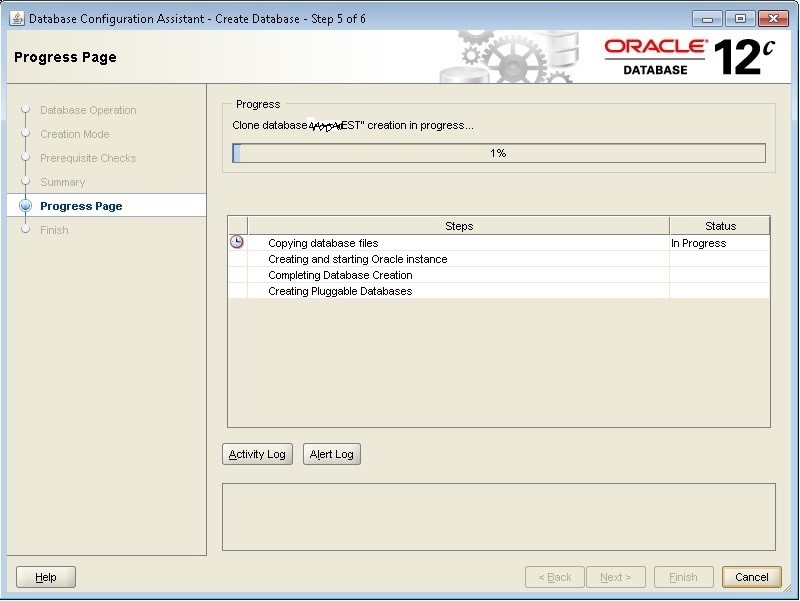This screenshot has height=601, width=800.
Task: Click the Progress Page step bullet icon
Action: 26,206
